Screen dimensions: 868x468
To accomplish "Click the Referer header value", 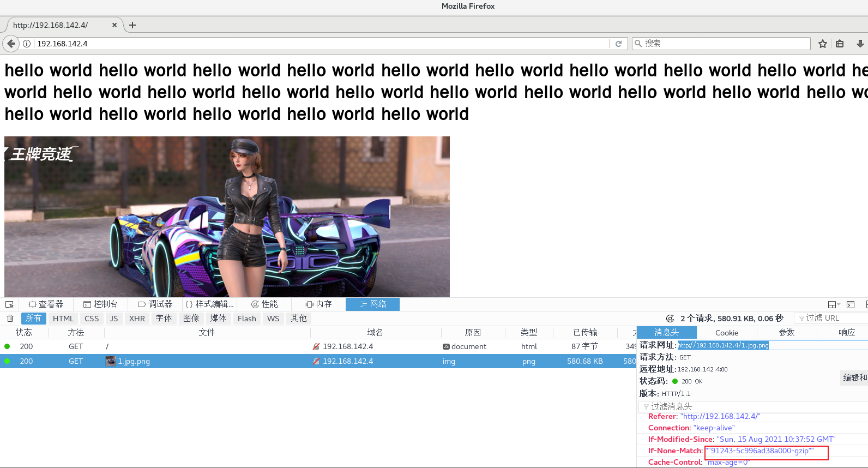I will point(720,416).
